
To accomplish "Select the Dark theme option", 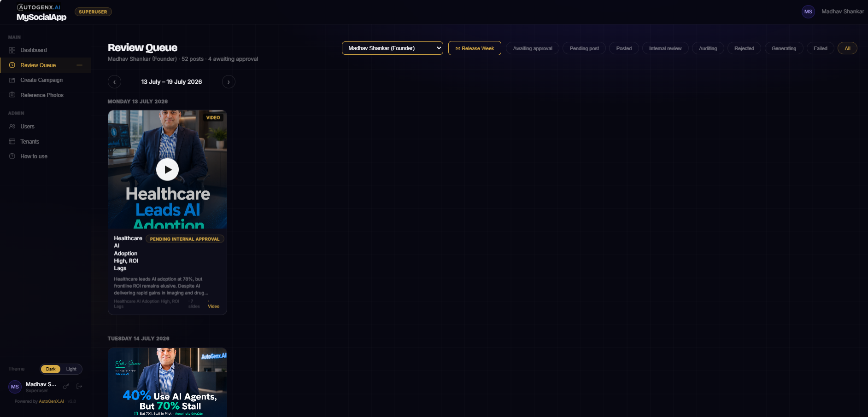I will pyautogui.click(x=51, y=369).
